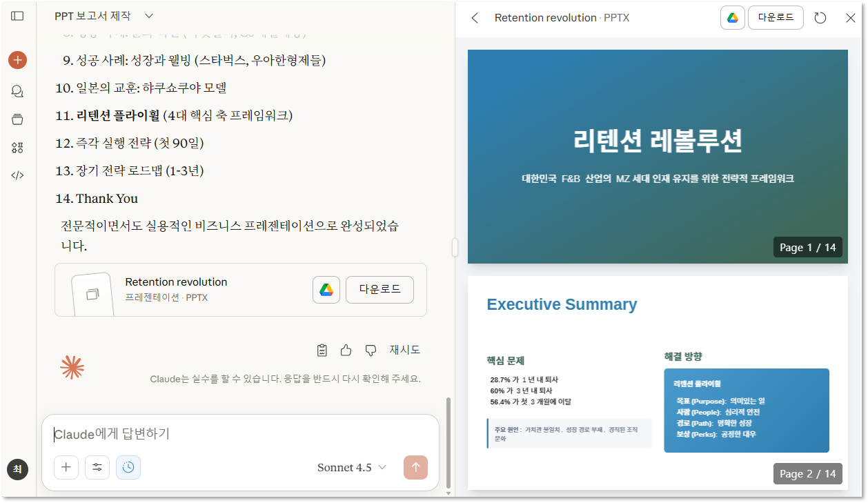
Task: Toggle extended thinking with the clock icon
Action: click(128, 467)
